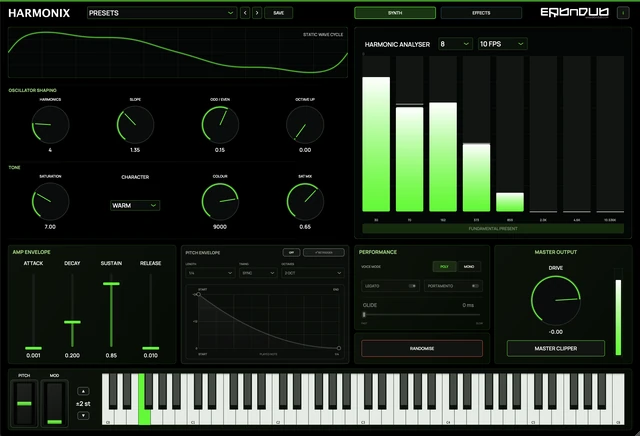The image size is (640, 436).
Task: Click the Colour knob
Action: click(220, 201)
